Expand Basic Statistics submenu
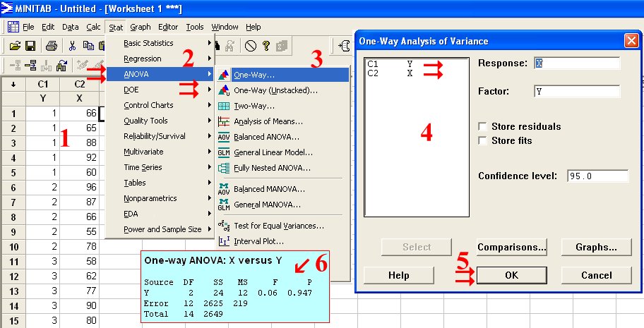 pos(160,43)
